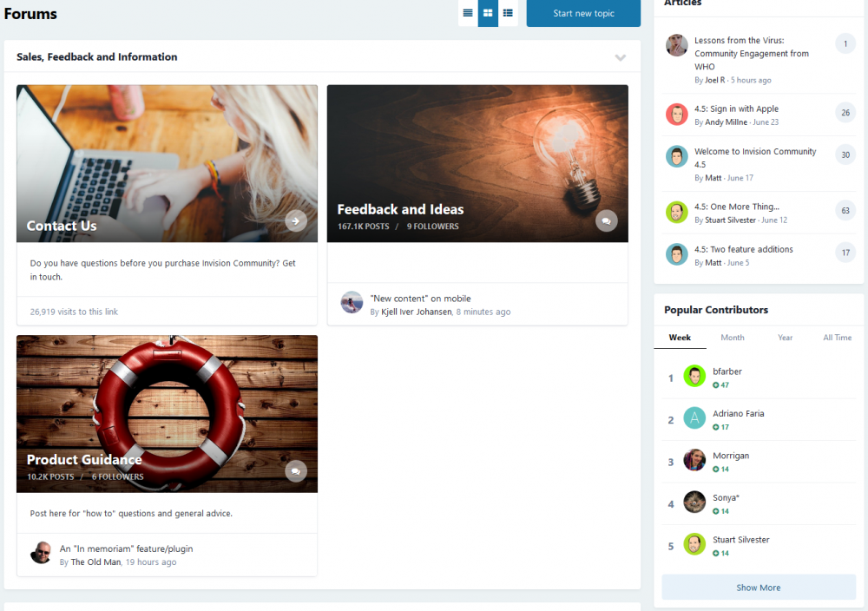Click the arrow icon on Contact Us card

click(296, 220)
